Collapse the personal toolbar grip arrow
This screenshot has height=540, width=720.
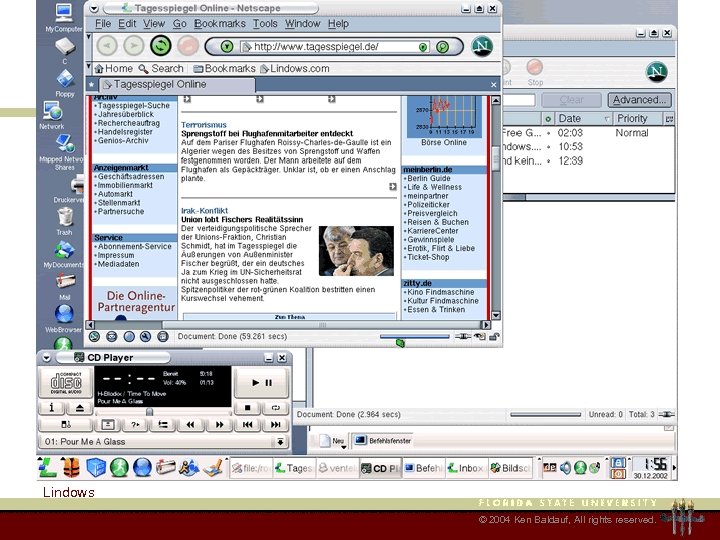click(89, 67)
